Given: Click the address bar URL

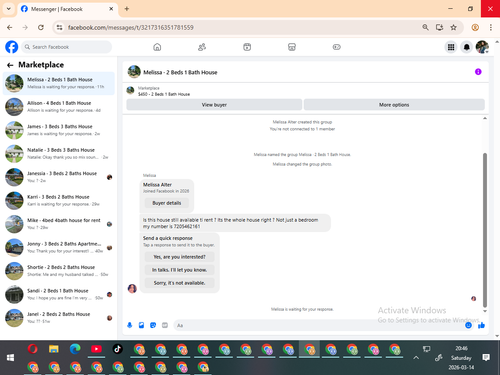Looking at the screenshot, I should point(130,28).
